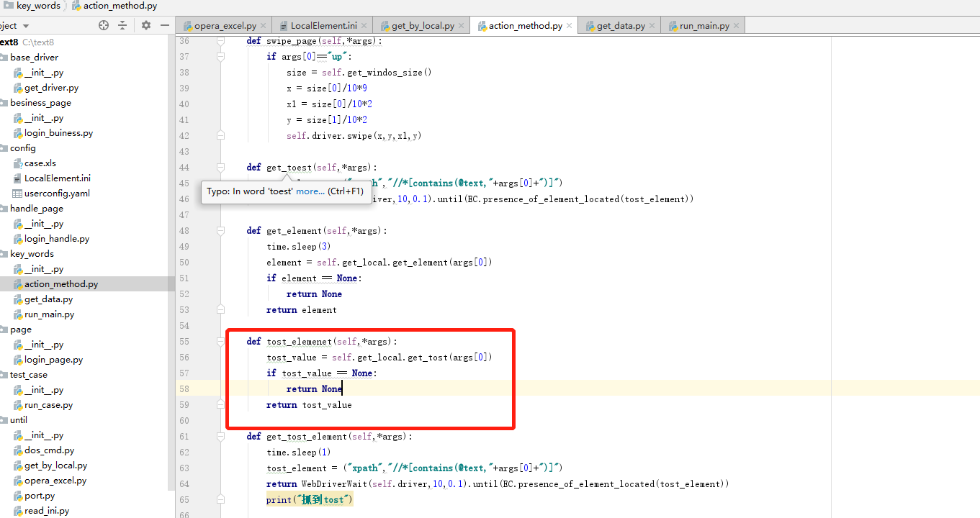Collapse the get_element method at line 48
980x518 pixels.
[221, 231]
